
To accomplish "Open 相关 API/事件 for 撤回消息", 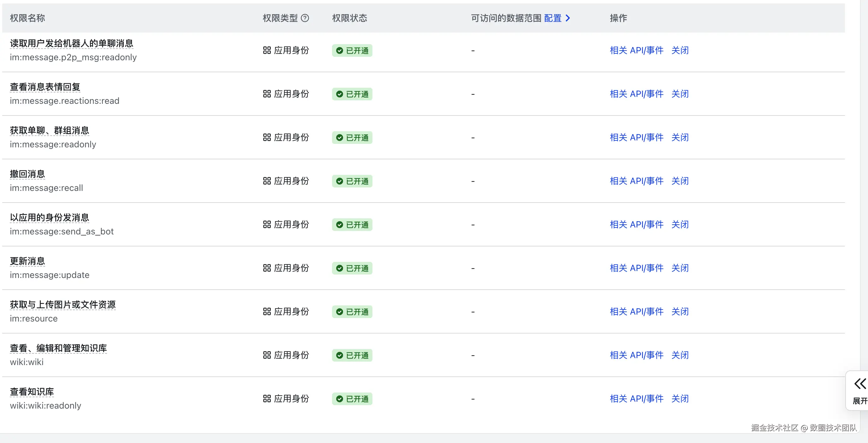I will tap(636, 181).
